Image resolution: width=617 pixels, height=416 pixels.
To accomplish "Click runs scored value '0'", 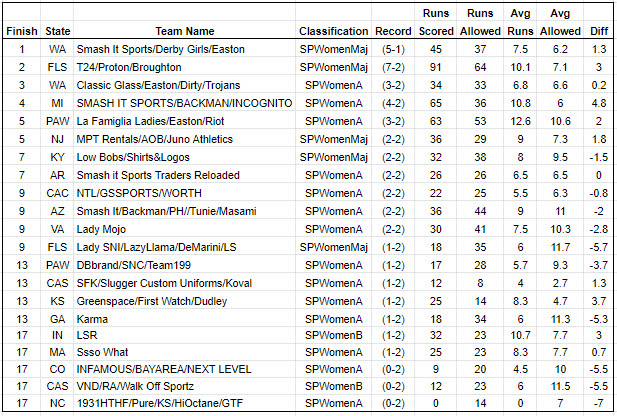I will tap(436, 403).
